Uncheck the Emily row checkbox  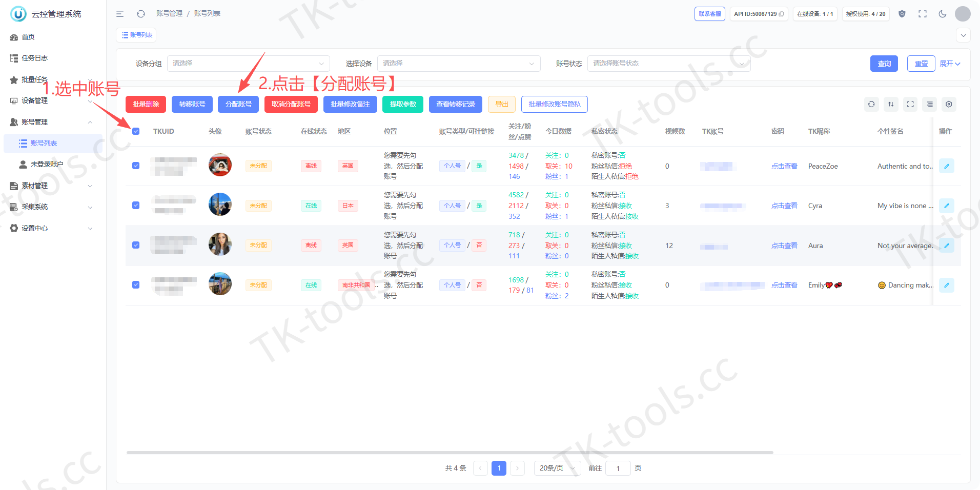pos(136,284)
